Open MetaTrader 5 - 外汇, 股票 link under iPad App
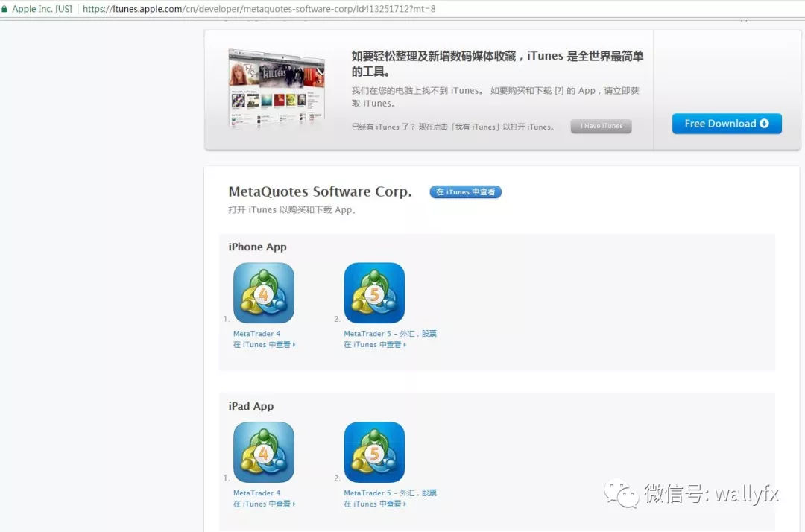805x532 pixels. coord(390,493)
